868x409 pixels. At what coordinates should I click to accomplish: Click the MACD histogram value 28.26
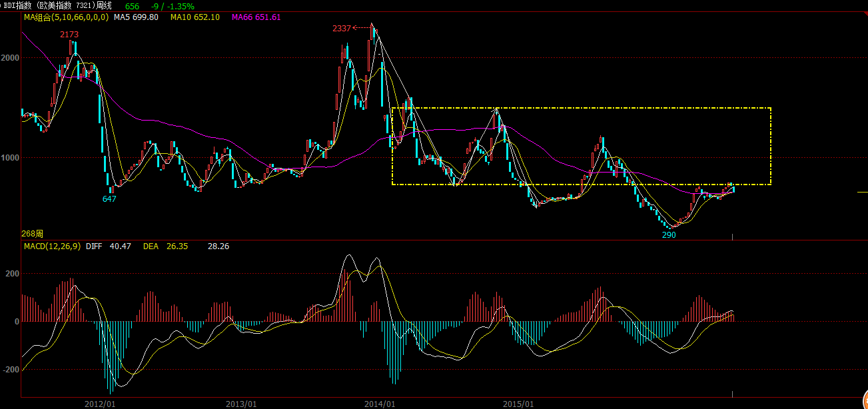click(218, 246)
